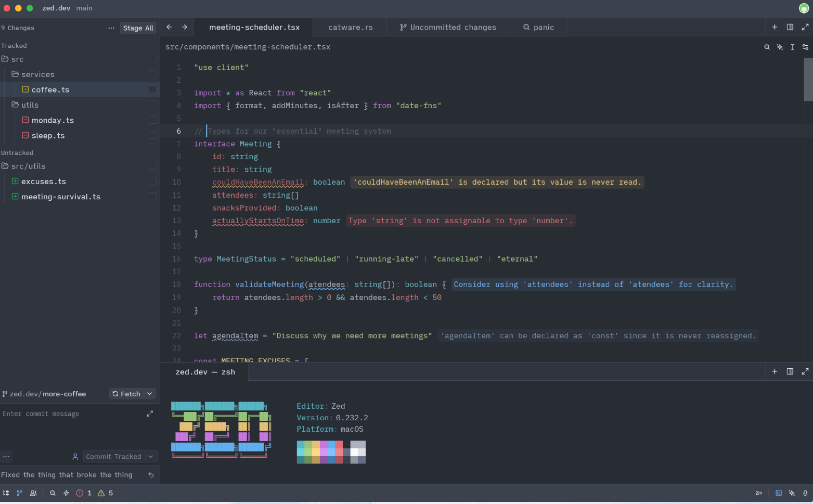Click the editor vertical scrollbar thumb
The height and width of the screenshot is (504, 813).
point(808,79)
